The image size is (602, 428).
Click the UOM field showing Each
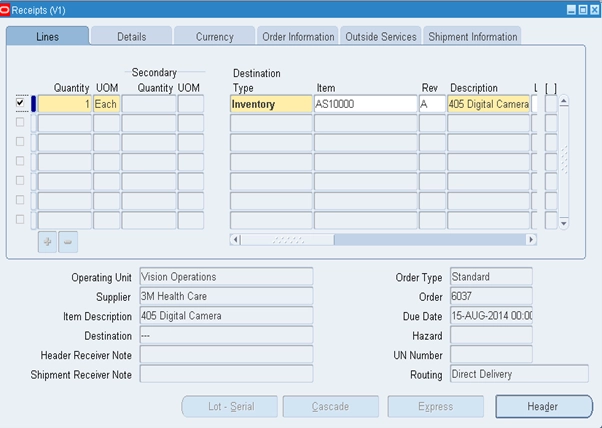[106, 104]
